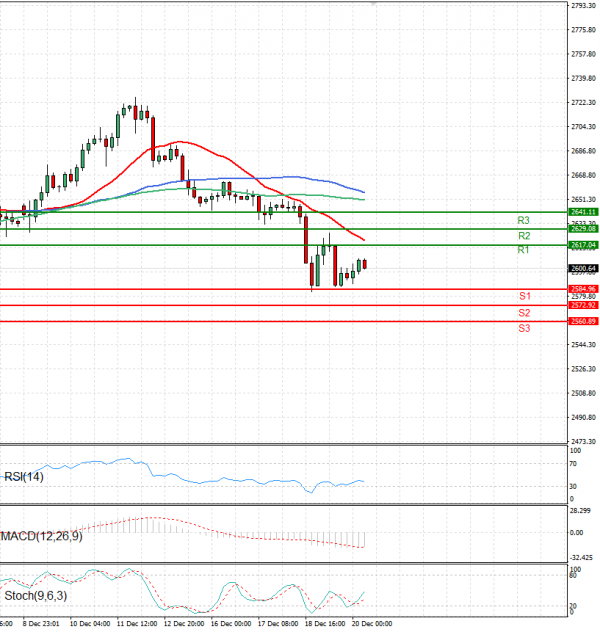Click the Stoch(9,6,3) indicator label
The image size is (600, 632).
(x=35, y=596)
